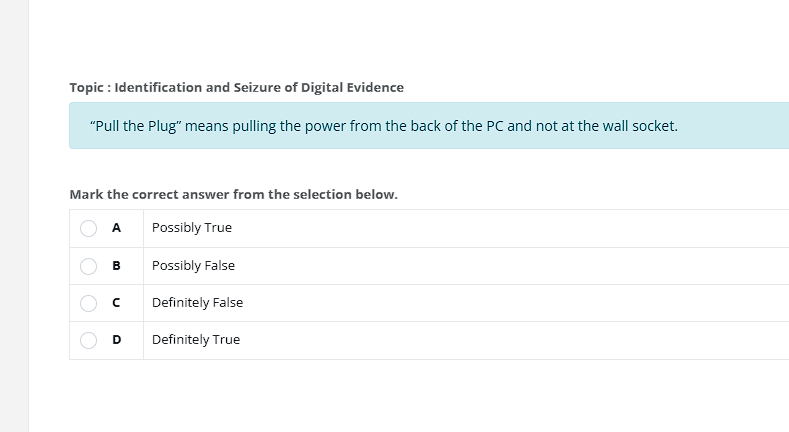Click the "Topic :" label

point(90,88)
